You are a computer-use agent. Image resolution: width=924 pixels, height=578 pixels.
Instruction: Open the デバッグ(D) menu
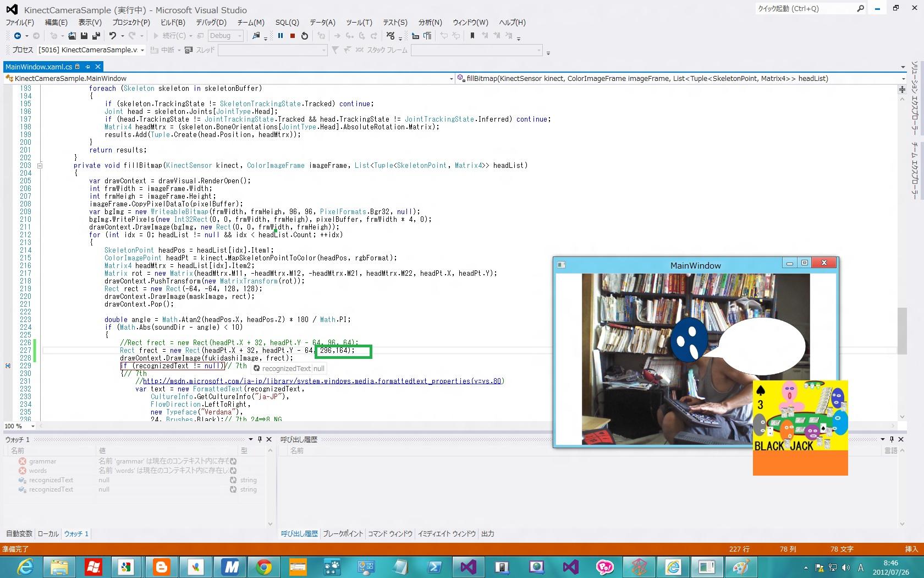pyautogui.click(x=211, y=23)
